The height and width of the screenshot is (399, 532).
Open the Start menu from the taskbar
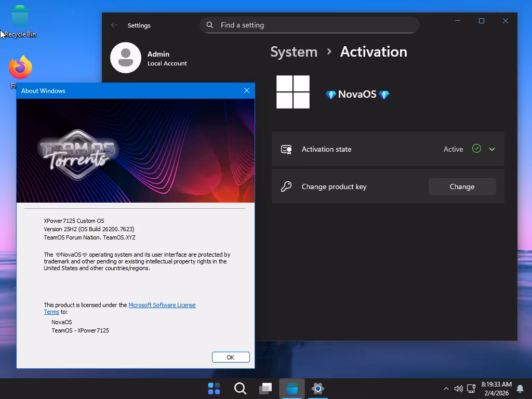214,389
